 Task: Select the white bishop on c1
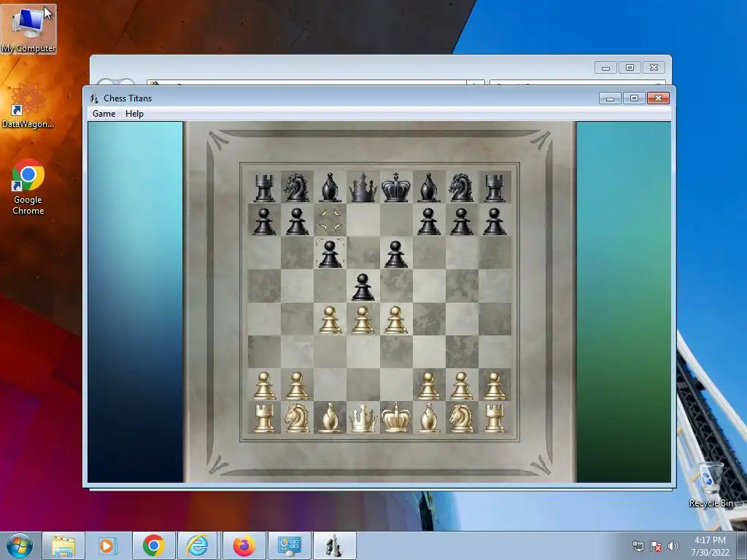(x=330, y=418)
